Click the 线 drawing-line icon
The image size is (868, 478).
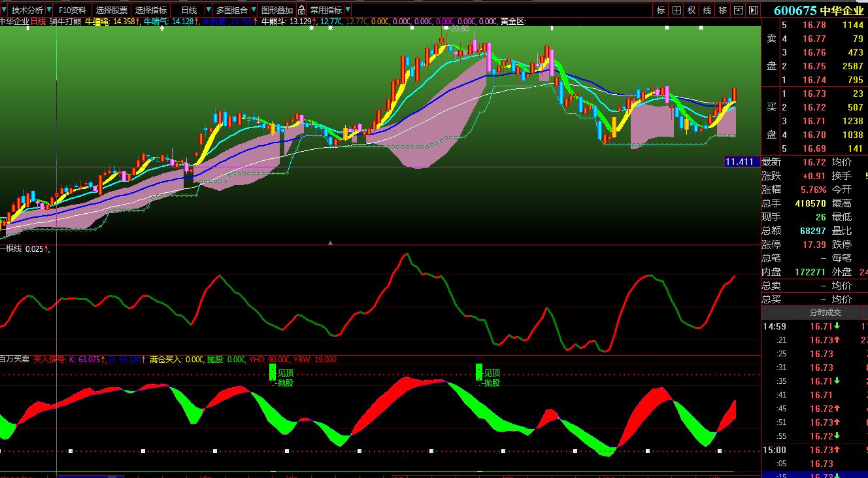pyautogui.click(x=707, y=10)
